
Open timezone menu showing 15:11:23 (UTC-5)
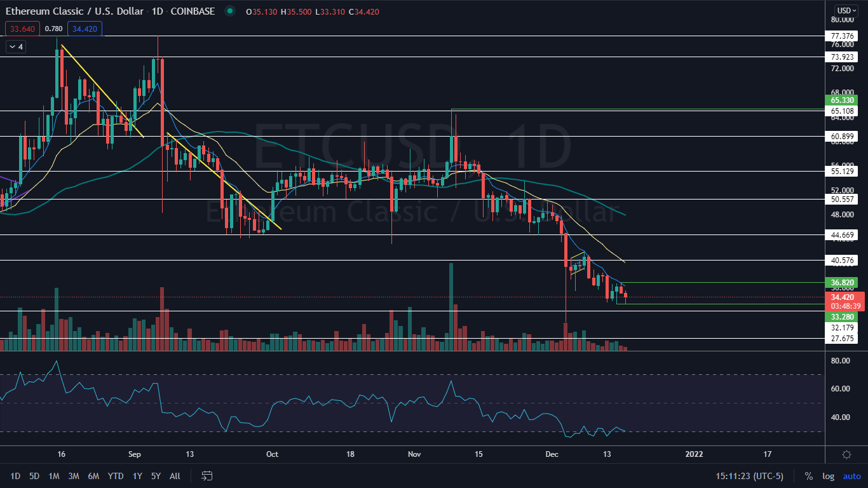click(x=750, y=476)
